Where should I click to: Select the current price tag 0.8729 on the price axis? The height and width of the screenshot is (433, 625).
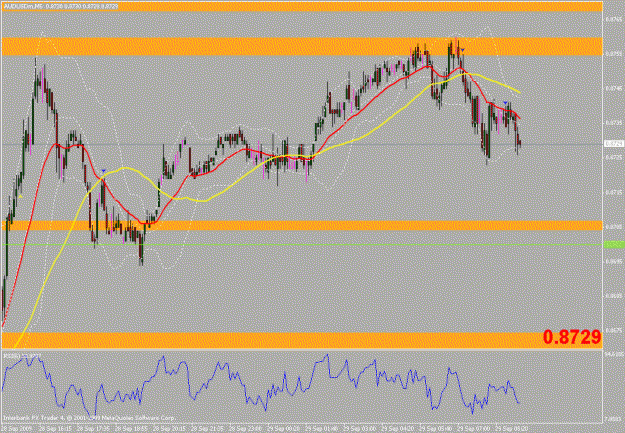click(614, 144)
